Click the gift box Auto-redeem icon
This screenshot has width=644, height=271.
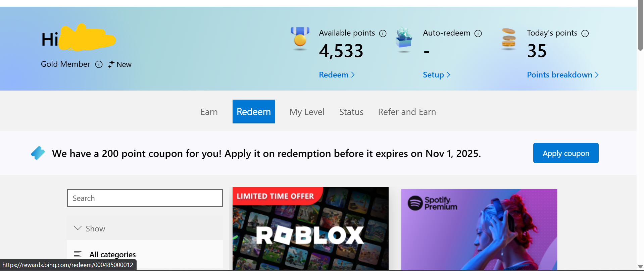tap(404, 40)
